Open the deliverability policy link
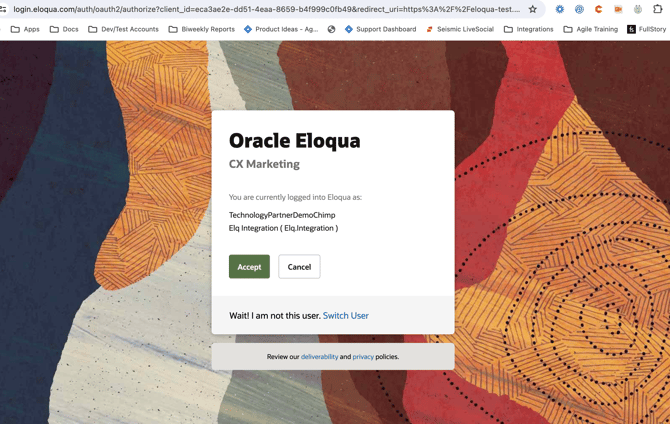This screenshot has width=670, height=424. tap(319, 356)
